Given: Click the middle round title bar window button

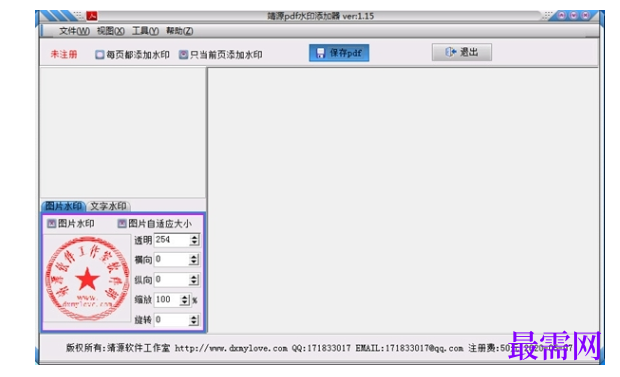Looking at the screenshot, I should pos(574,15).
